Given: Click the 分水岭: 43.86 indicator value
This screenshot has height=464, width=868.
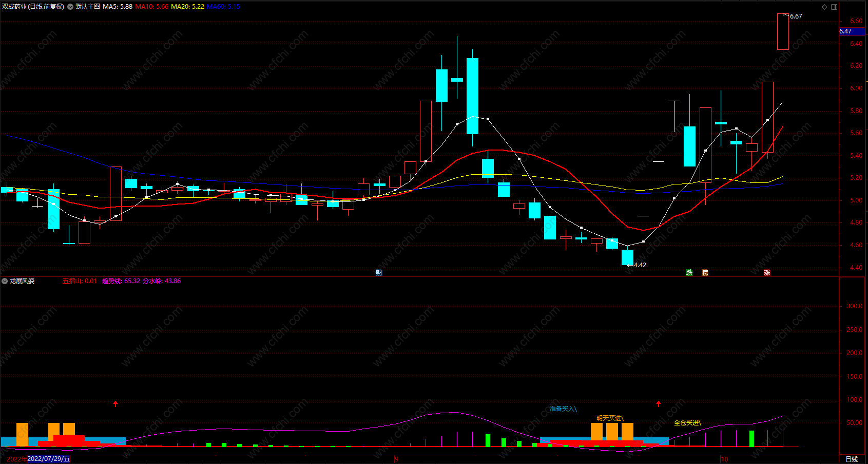Looking at the screenshot, I should tap(162, 281).
